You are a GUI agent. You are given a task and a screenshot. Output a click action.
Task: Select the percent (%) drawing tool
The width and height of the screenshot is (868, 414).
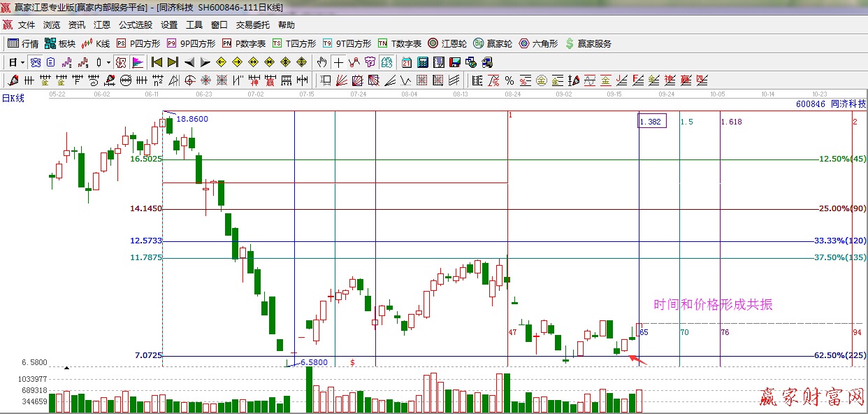(x=509, y=80)
